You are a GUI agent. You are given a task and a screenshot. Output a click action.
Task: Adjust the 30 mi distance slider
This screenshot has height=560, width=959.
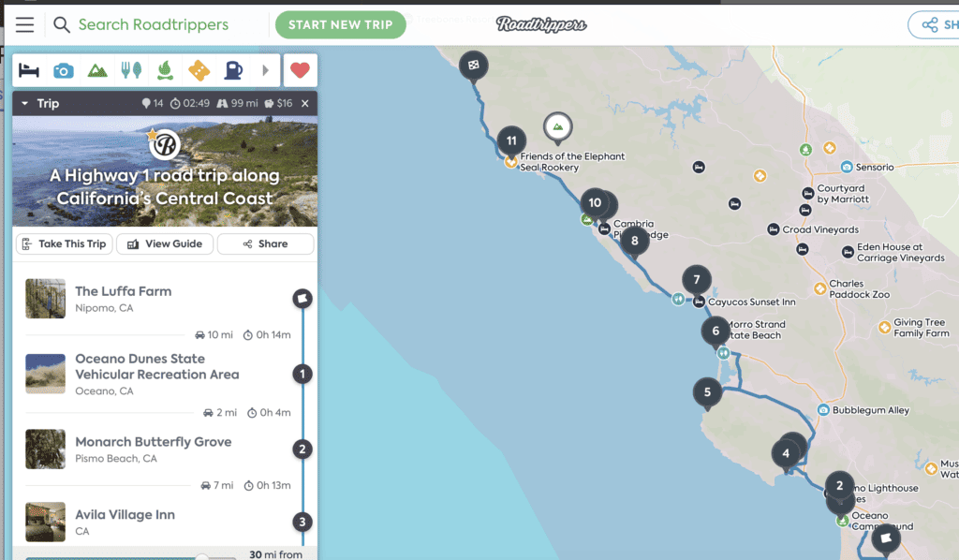202,557
